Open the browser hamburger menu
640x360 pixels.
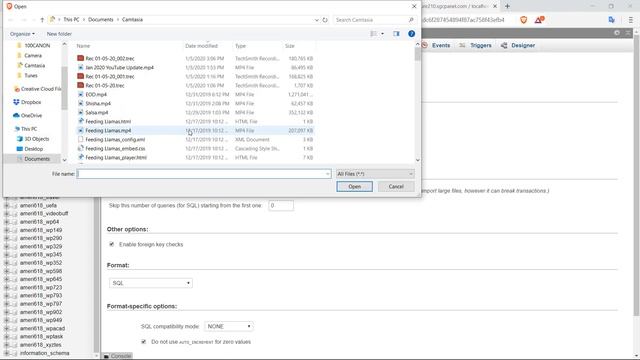(631, 20)
